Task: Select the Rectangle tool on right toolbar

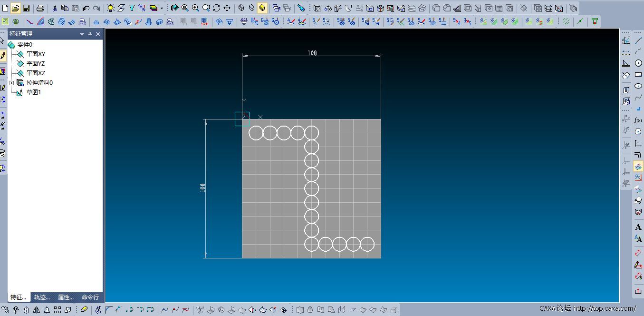Action: pos(638,74)
